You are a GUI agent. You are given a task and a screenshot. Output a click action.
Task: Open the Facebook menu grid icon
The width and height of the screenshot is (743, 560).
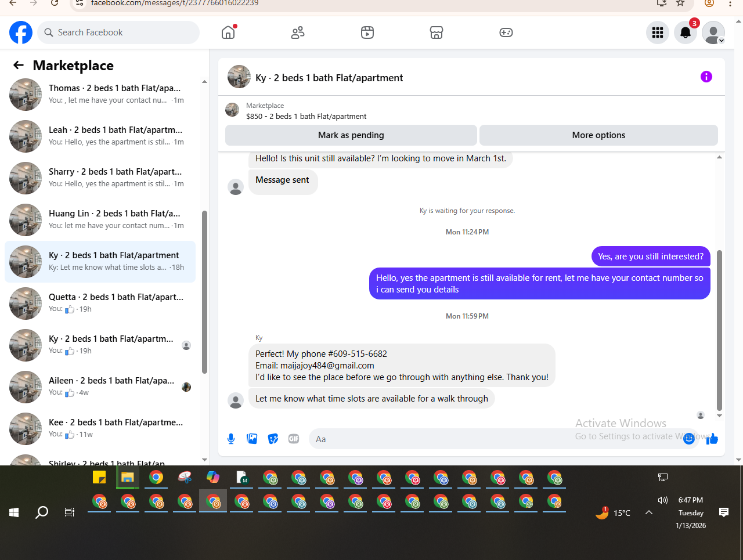pos(658,32)
